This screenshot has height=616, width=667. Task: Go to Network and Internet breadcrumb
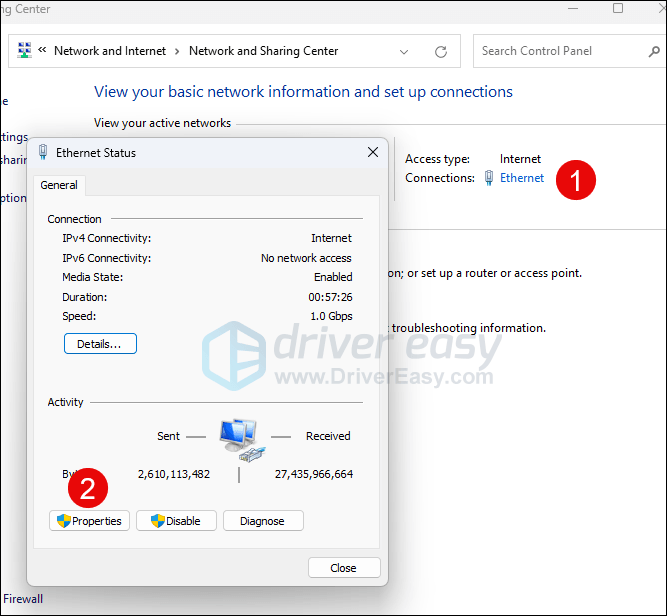(110, 51)
